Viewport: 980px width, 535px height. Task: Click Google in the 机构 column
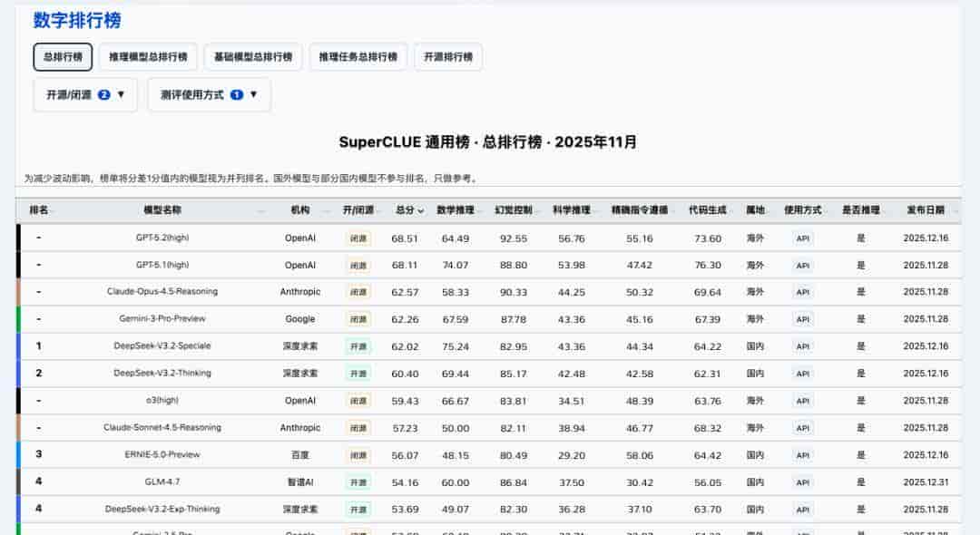point(300,319)
